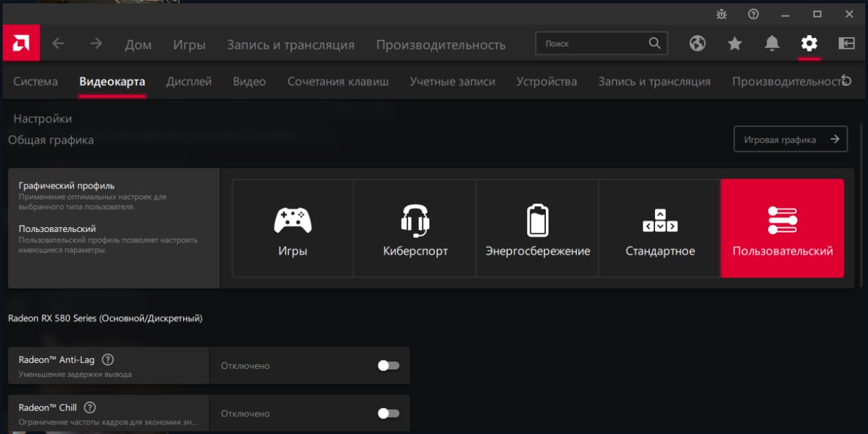Select the Стандартное keyboard profile

660,229
